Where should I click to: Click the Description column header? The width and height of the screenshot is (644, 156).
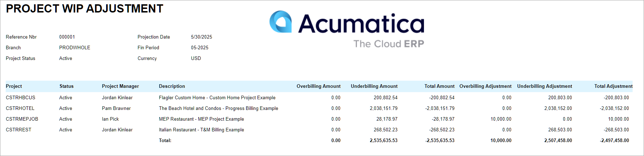(172, 86)
